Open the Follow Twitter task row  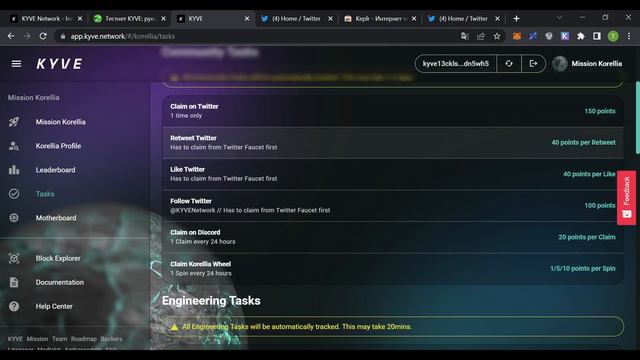pyautogui.click(x=393, y=206)
